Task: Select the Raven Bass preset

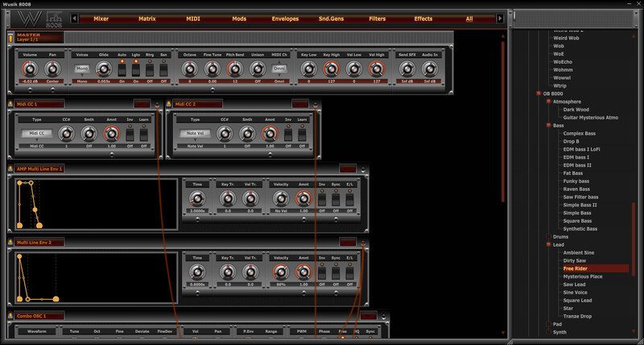Action: (576, 189)
